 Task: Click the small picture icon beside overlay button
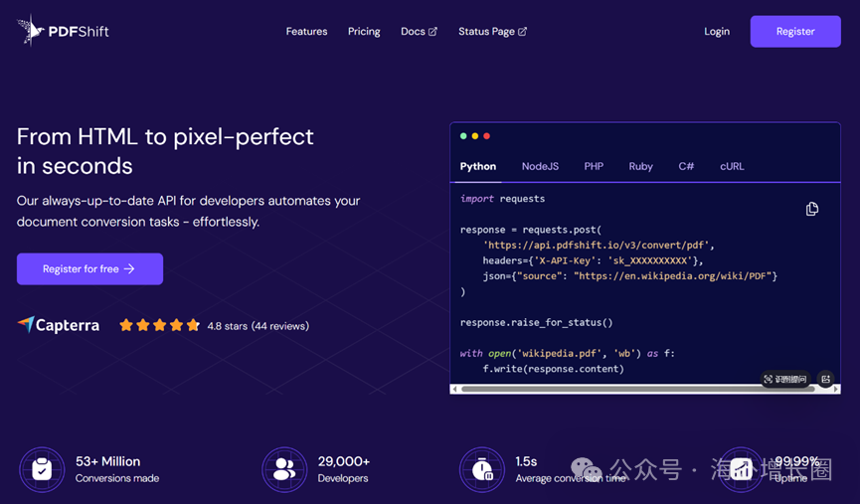click(x=825, y=379)
